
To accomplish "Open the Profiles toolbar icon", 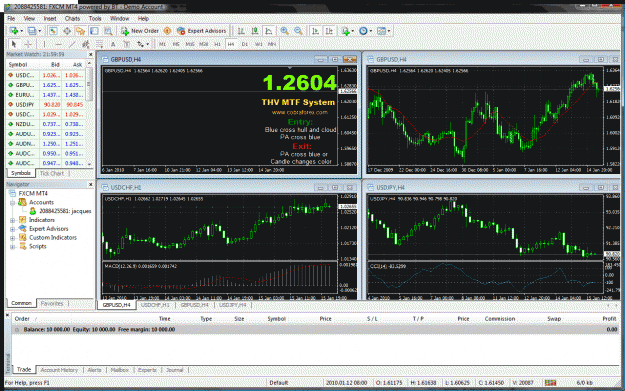I will pos(32,31).
